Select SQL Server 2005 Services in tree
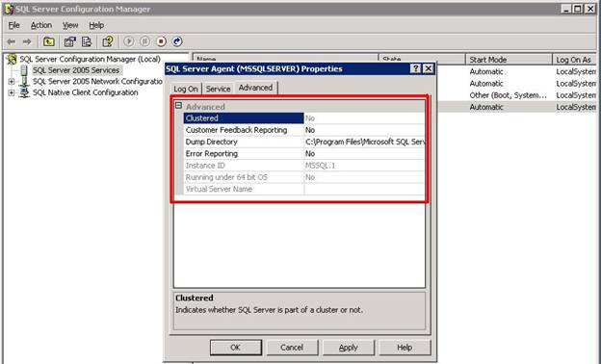 point(76,70)
